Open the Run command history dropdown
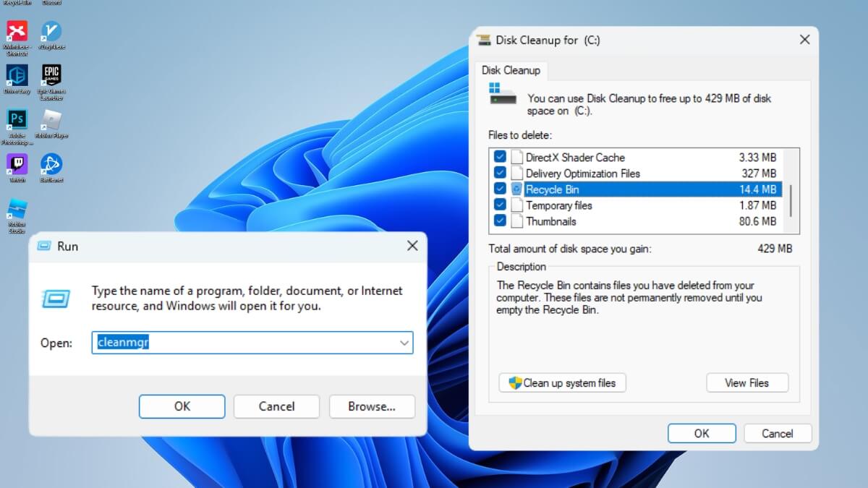Screen dimensions: 868x488 (404, 343)
